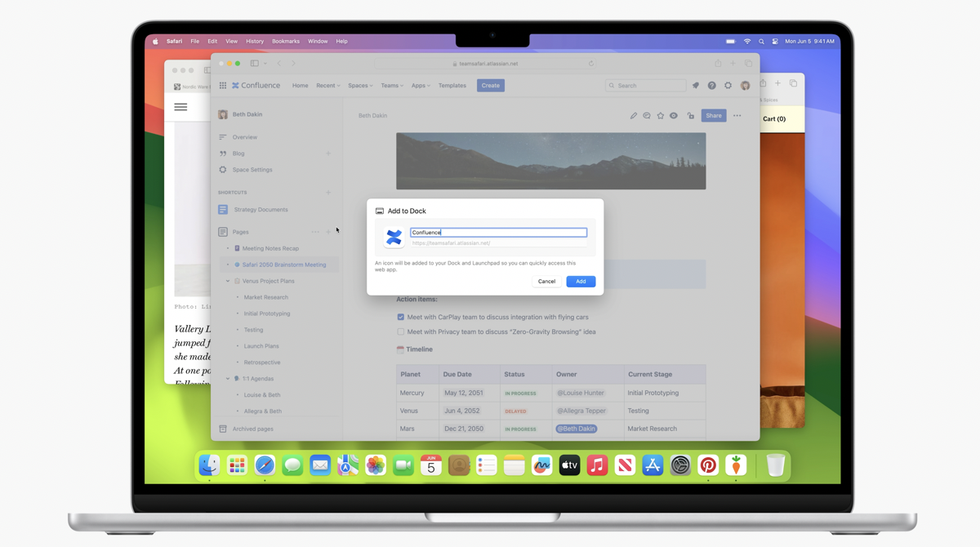Select Safari 2050 Brainstorm Meeting page
Screen dimensions: 980x547
[x=284, y=265]
